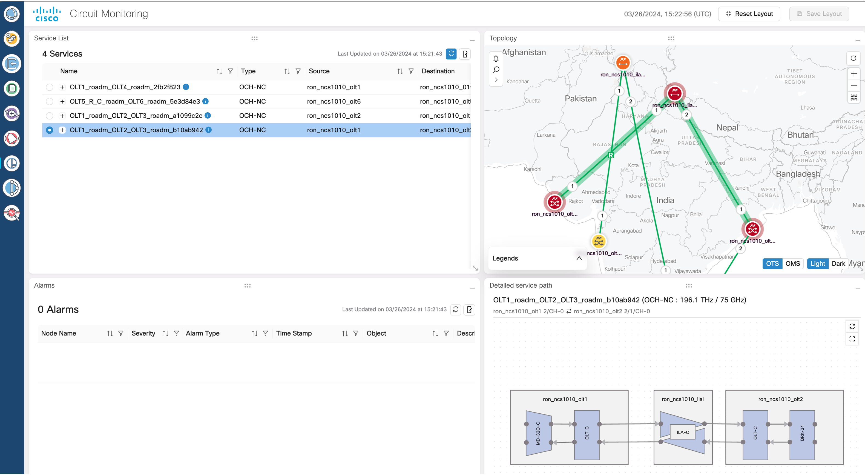Zoom out on the topology map
868x475 pixels.
[854, 86]
